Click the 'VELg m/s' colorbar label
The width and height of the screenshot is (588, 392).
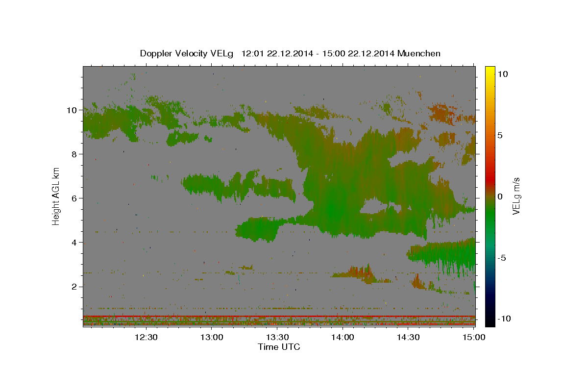click(x=516, y=196)
